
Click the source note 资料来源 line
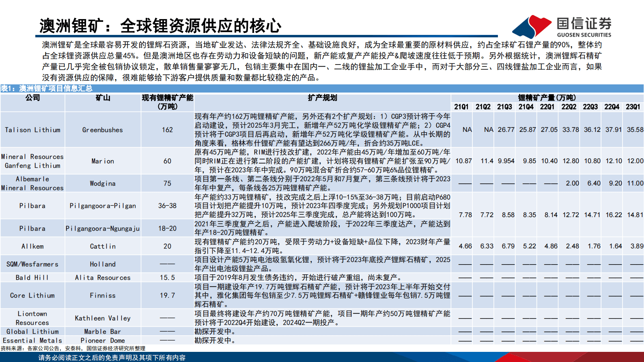[x=73, y=348]
